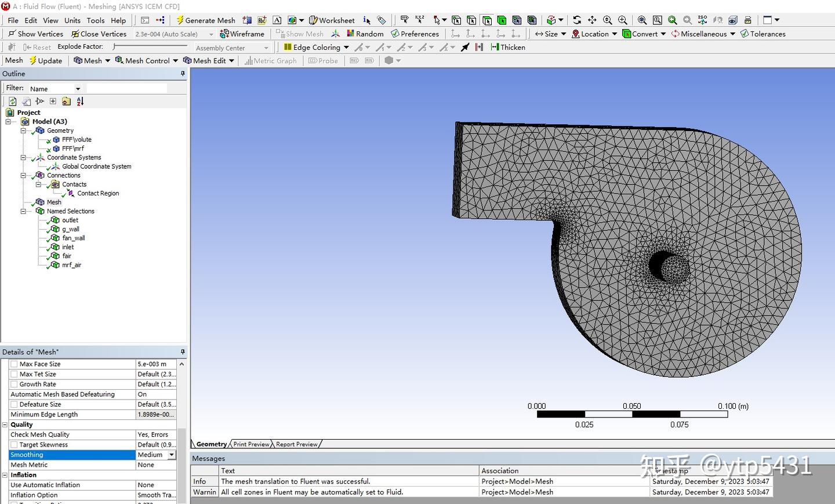
Task: Select the Rotate view tool
Action: [x=577, y=20]
